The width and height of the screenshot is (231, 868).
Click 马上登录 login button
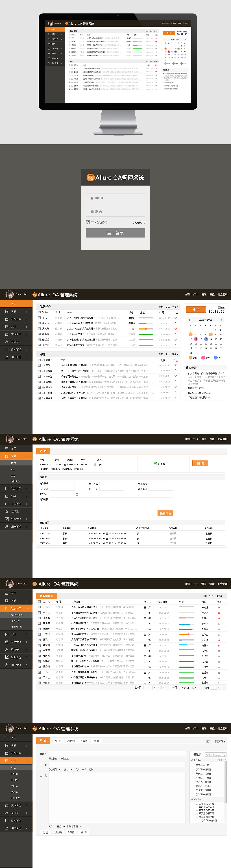coord(115,233)
